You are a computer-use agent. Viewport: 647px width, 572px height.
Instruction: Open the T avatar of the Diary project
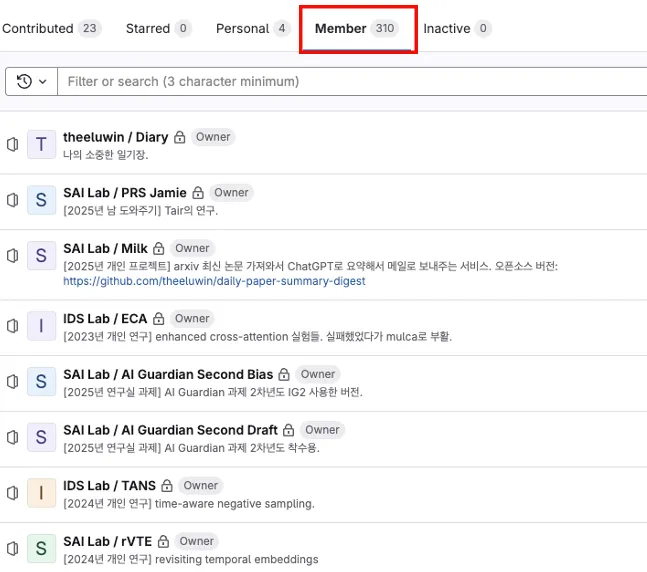pyautogui.click(x=41, y=144)
